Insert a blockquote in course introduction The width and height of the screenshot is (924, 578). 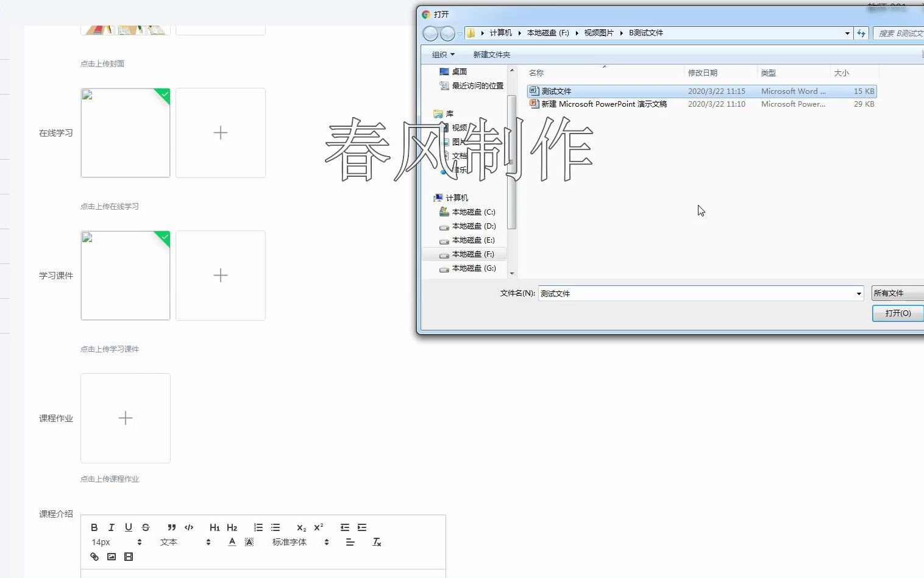171,527
